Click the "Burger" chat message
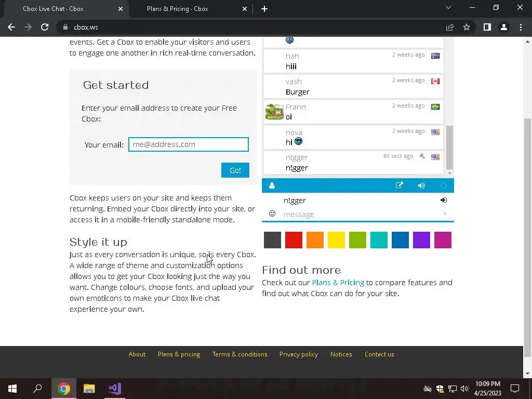This screenshot has height=399, width=532. 298,92
